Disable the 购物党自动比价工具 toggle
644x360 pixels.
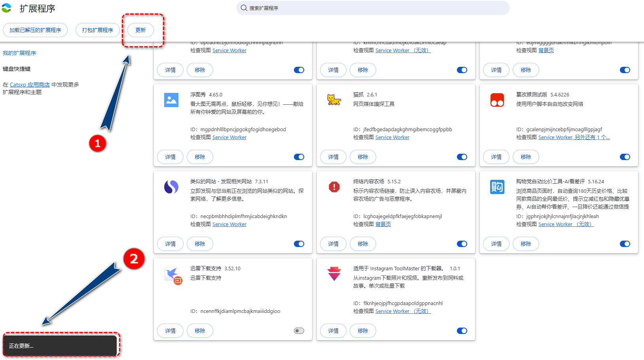click(625, 244)
